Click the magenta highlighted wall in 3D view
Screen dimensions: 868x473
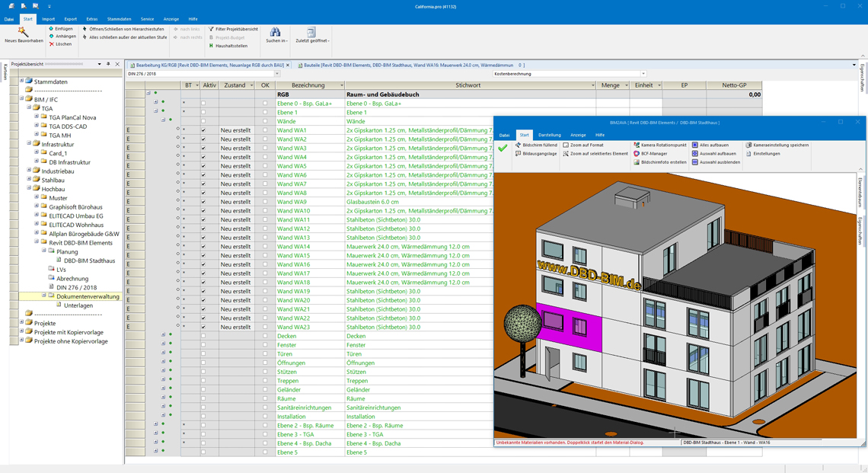[x=569, y=328]
